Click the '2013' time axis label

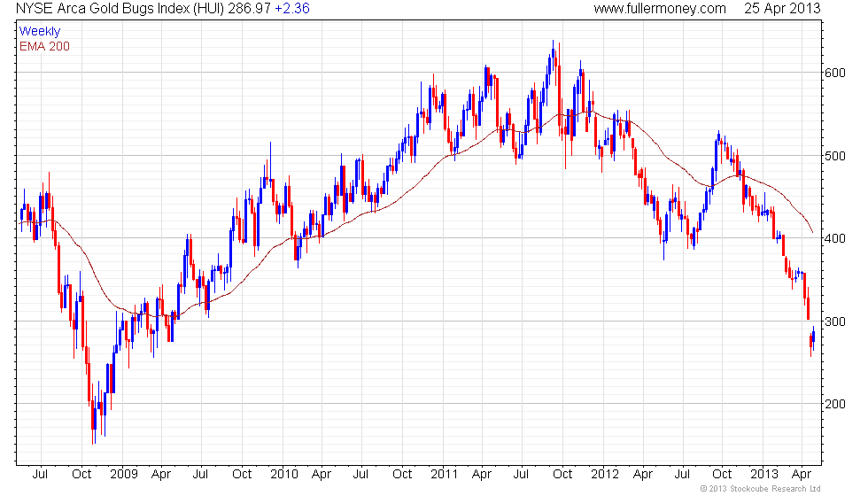click(763, 475)
